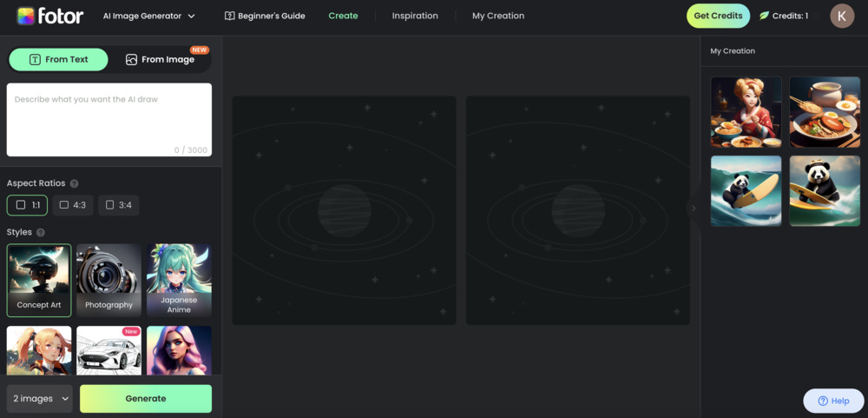Pick the Japanese Anime style
The height and width of the screenshot is (418, 868).
[179, 280]
